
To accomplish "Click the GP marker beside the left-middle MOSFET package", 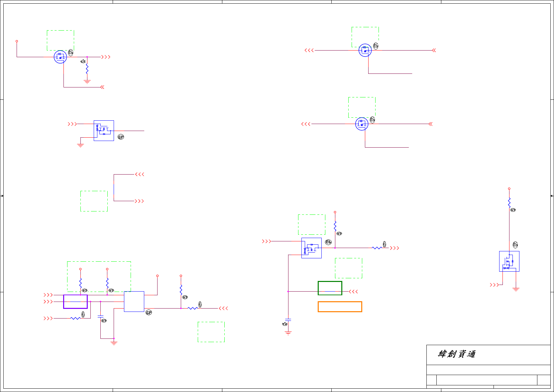I will coord(121,137).
